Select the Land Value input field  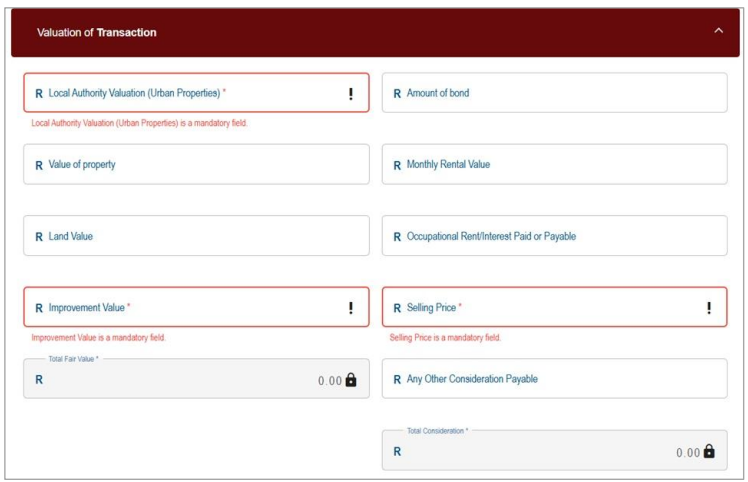196,237
